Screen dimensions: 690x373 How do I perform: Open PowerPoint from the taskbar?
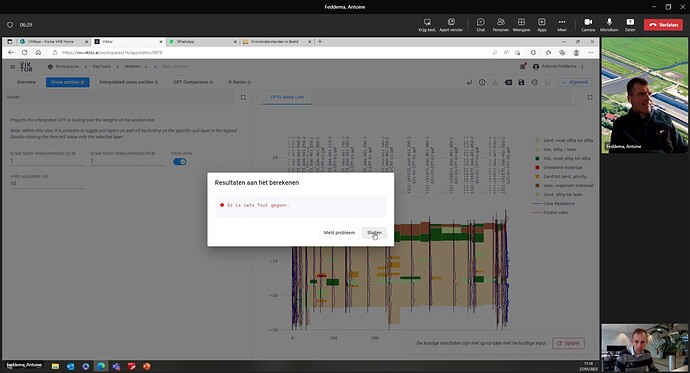pos(147,366)
